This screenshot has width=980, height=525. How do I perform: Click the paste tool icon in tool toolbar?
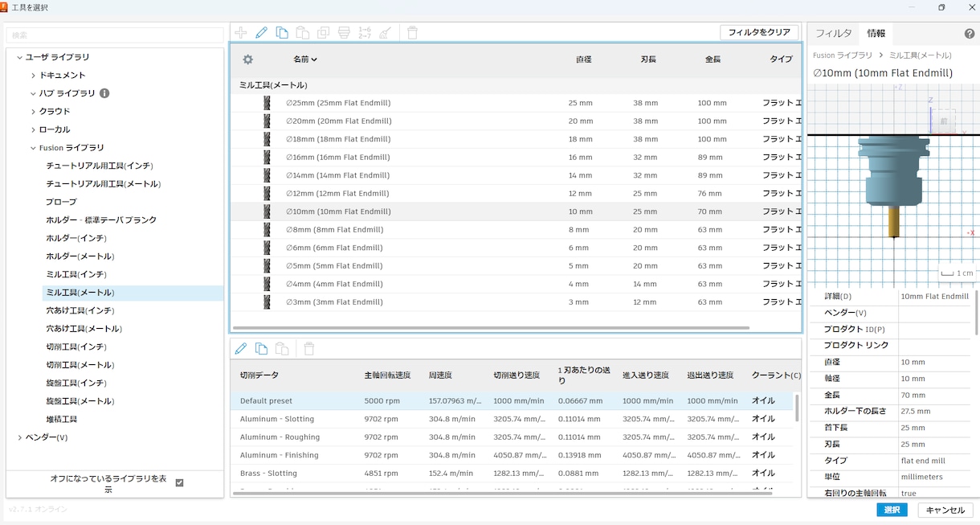[x=303, y=33]
